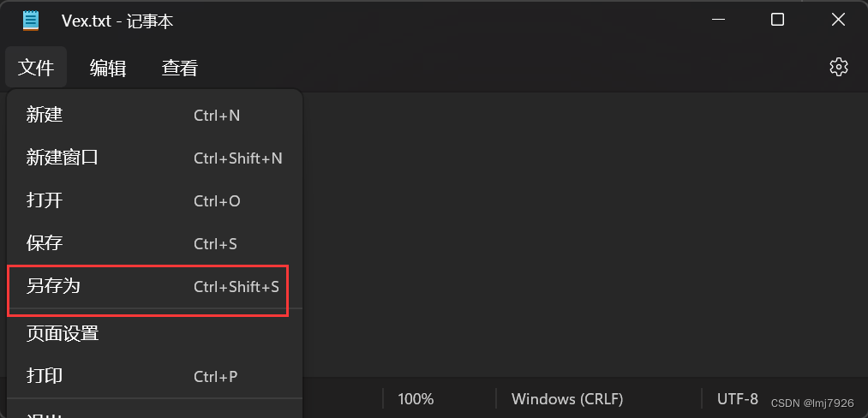Screen dimensions: 868x418
Task: Click the UTF-8 encoding indicator
Action: [x=737, y=398]
